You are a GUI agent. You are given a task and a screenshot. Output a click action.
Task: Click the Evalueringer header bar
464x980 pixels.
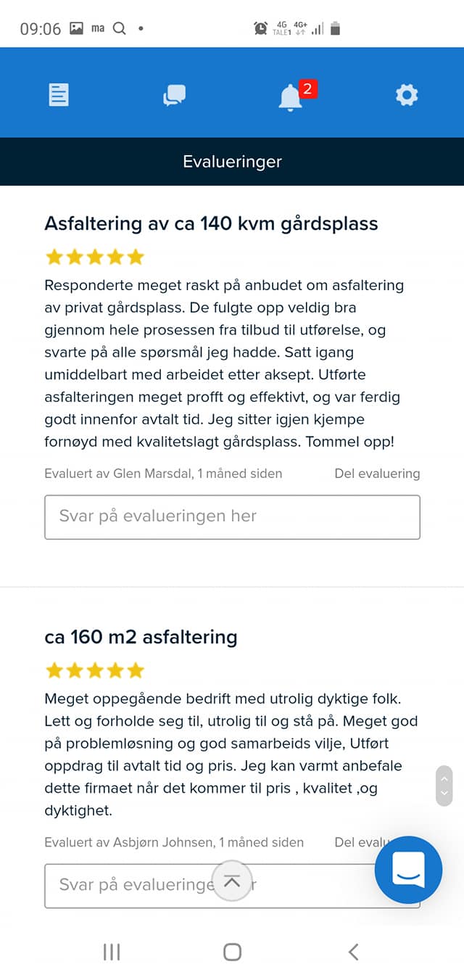coord(232,161)
